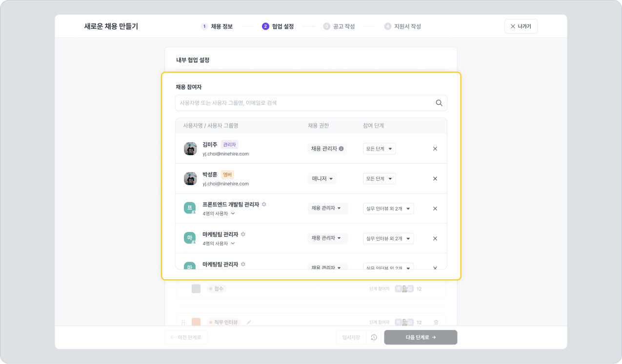
Task: Click 박성훈's profile avatar
Action: (x=190, y=179)
